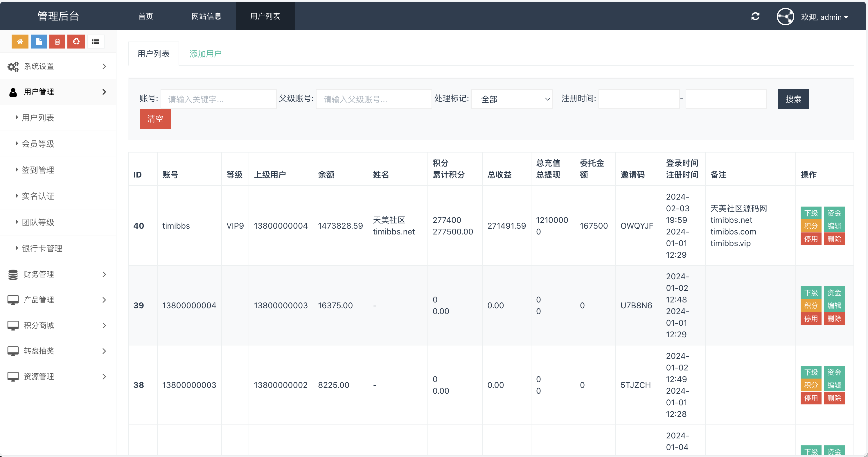Click the 系统设置 gears icon
868x457 pixels.
(x=13, y=67)
